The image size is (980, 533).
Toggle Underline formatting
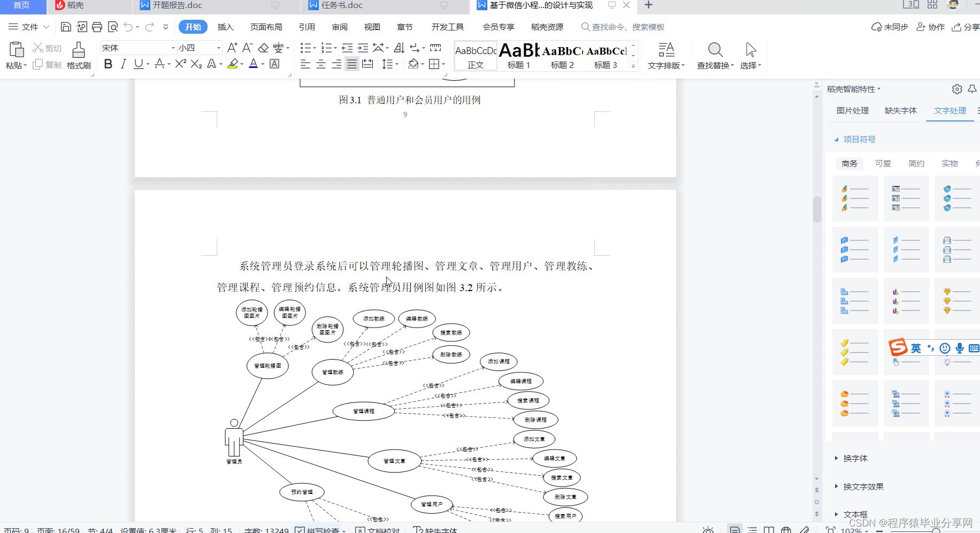coord(139,64)
